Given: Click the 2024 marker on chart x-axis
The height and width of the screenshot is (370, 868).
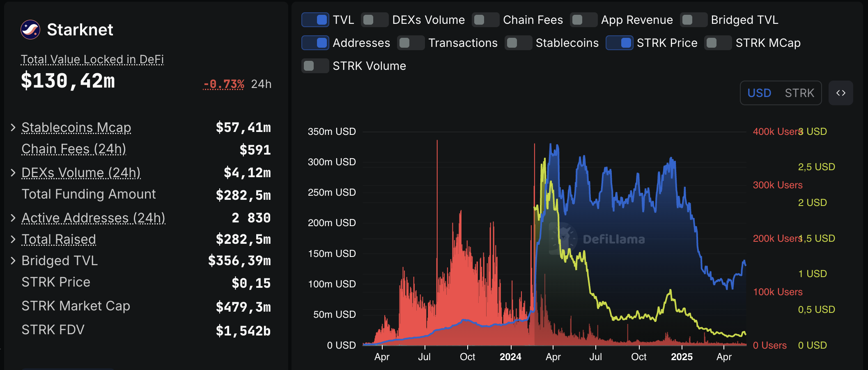Looking at the screenshot, I should pos(510,357).
